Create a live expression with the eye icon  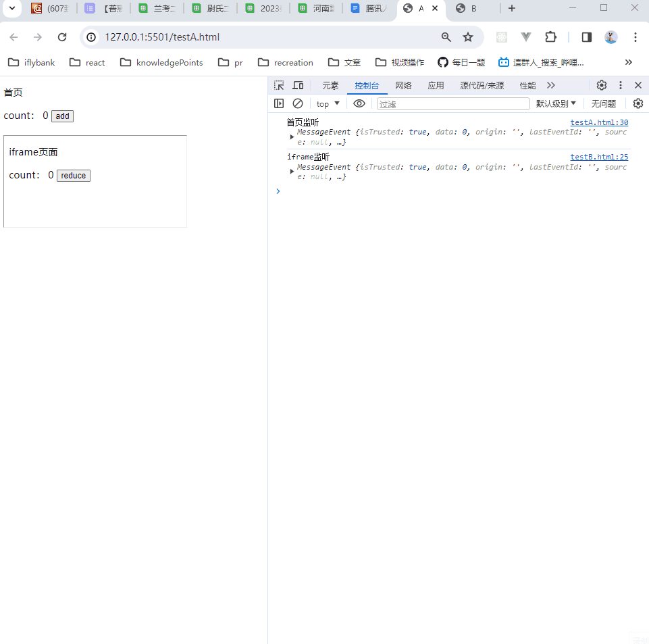click(359, 103)
